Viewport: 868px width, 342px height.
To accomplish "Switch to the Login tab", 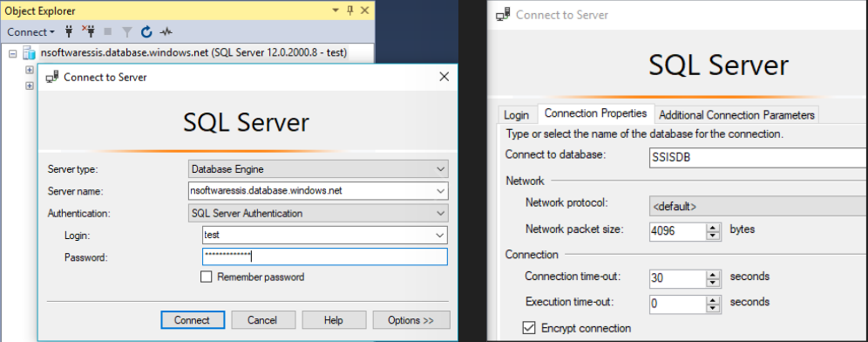I will 516,115.
